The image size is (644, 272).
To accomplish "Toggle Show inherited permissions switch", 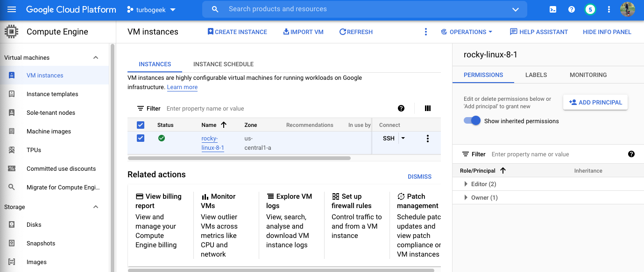I will (x=472, y=120).
